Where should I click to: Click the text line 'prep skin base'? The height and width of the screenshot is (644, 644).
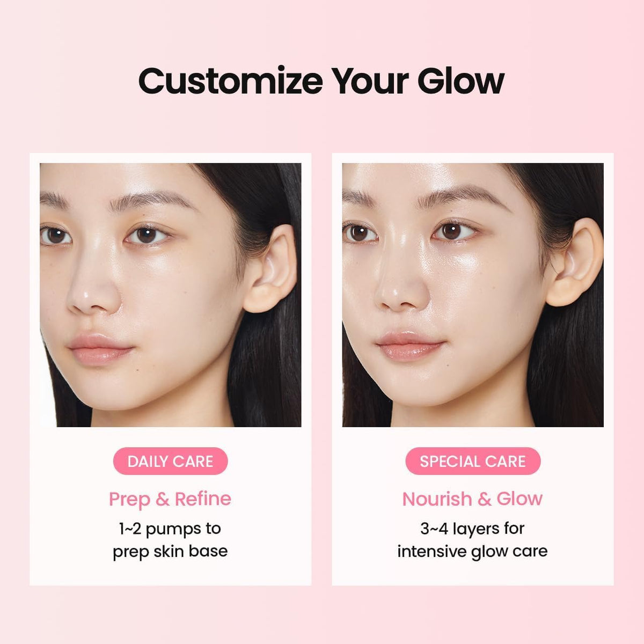(x=170, y=552)
